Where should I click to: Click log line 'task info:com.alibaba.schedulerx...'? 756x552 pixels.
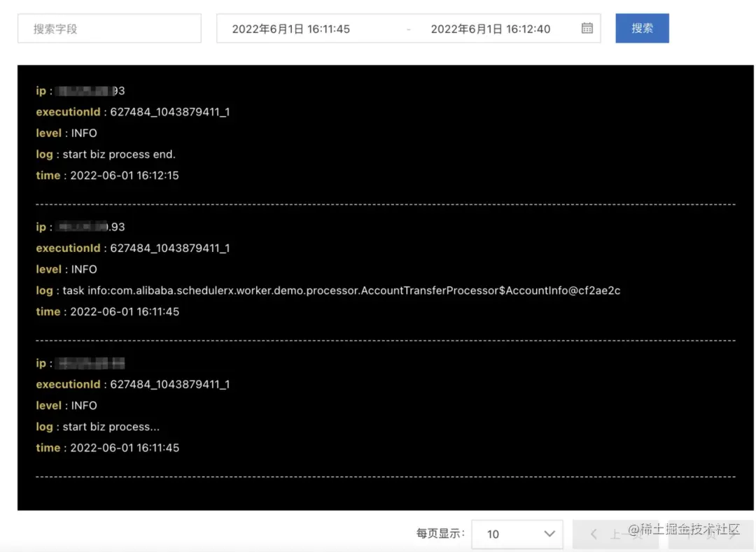(x=342, y=290)
